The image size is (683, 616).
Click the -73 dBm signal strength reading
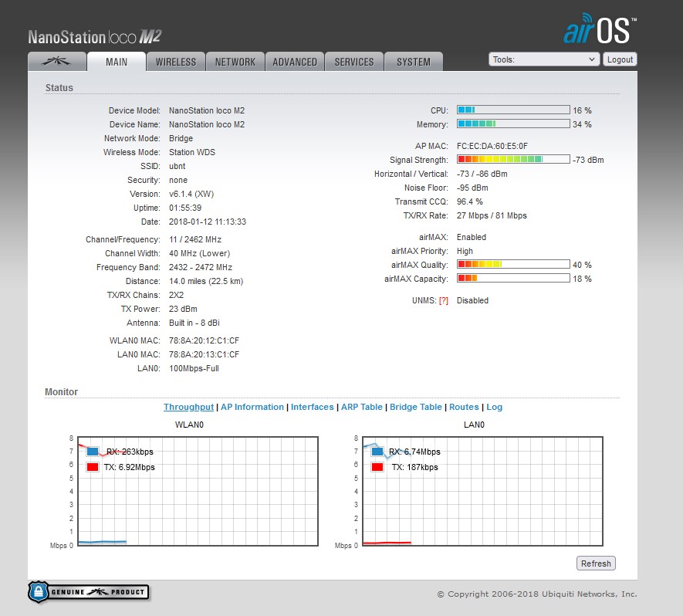point(589,160)
